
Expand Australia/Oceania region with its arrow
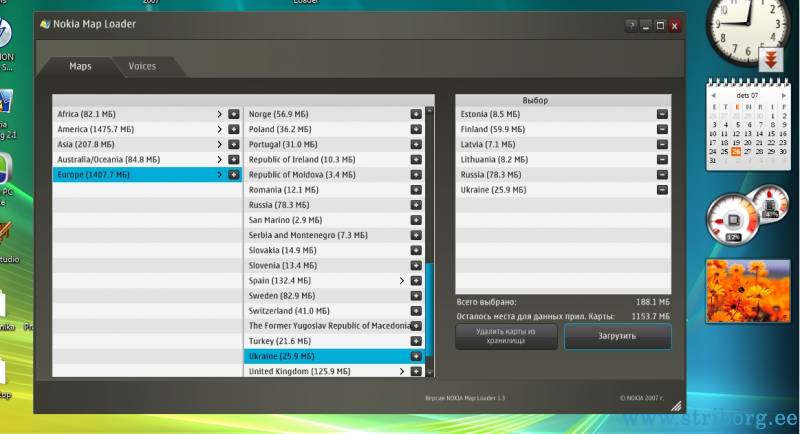click(219, 160)
